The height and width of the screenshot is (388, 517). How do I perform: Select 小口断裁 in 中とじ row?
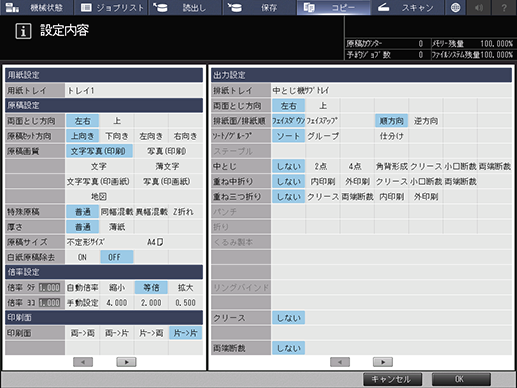pos(460,166)
